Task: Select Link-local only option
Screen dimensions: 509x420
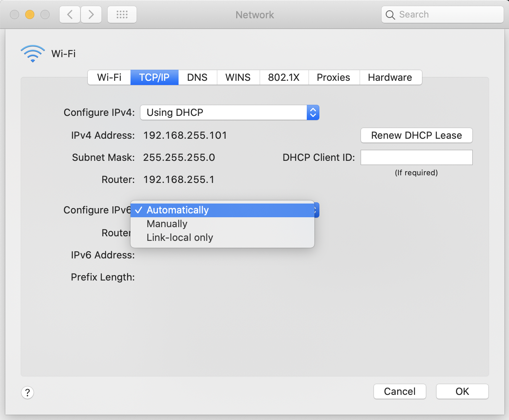Action: [179, 237]
